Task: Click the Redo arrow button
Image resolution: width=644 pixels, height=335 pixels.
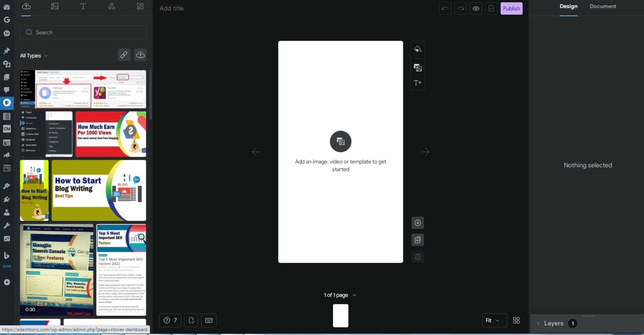Action: click(x=460, y=8)
